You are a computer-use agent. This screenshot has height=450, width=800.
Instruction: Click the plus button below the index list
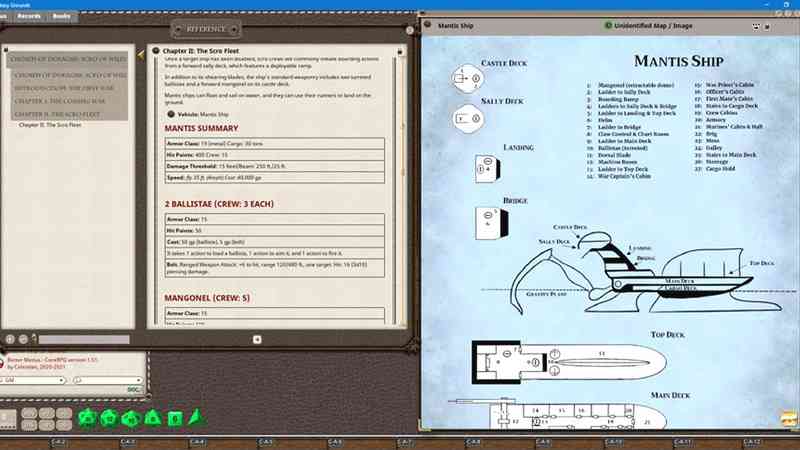[x=9, y=340]
